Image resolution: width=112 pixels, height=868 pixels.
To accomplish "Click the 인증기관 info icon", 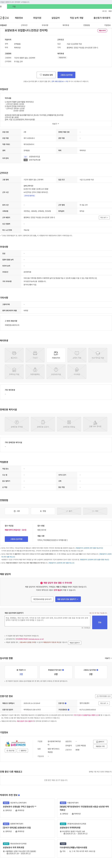I will pos(66,703).
